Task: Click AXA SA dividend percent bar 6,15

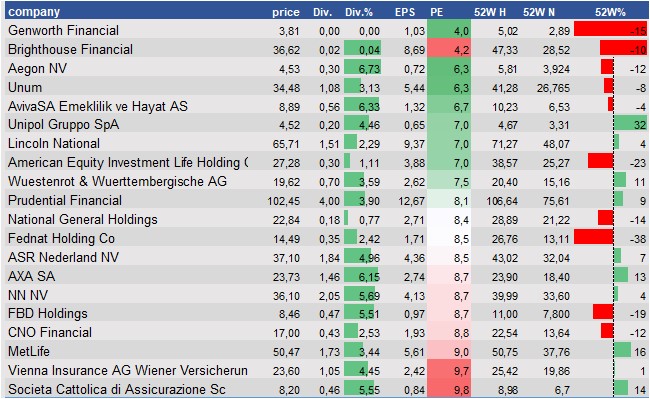Action: tap(362, 276)
